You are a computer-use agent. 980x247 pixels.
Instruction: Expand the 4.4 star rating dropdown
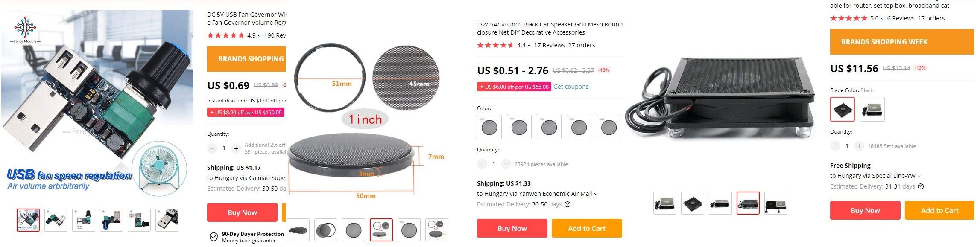pos(529,46)
